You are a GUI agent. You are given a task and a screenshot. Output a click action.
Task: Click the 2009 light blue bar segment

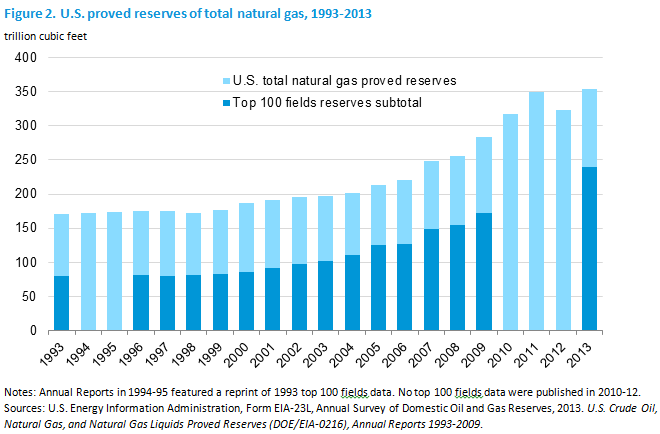[484, 175]
